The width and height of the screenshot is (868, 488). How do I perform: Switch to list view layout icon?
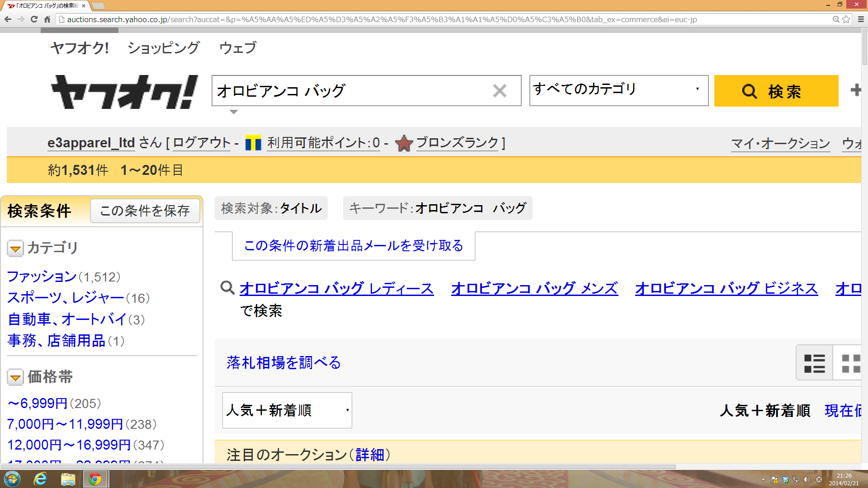click(x=814, y=364)
